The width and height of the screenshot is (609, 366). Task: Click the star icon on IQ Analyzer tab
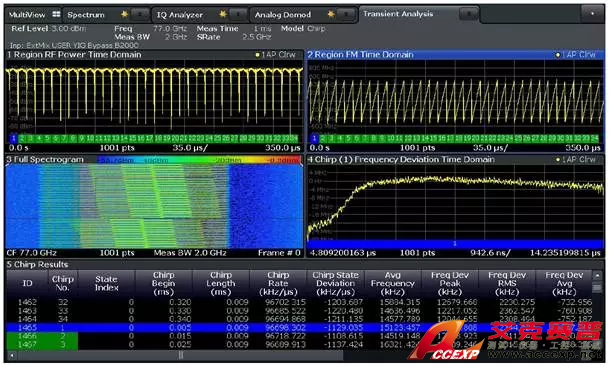223,14
